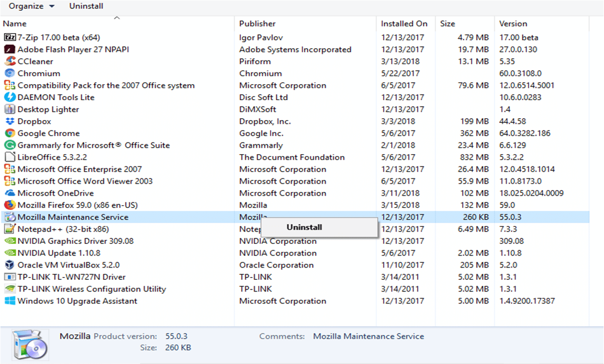
Task: Choose Uninstall from the context menu
Action: click(319, 227)
